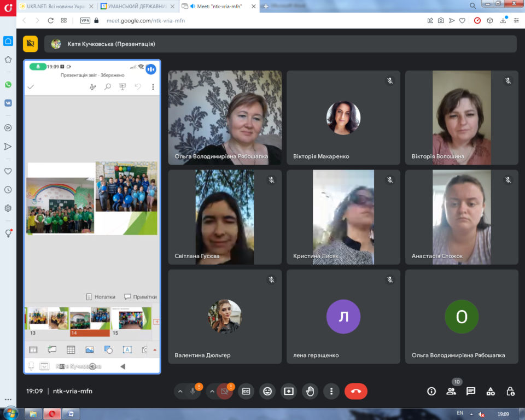This screenshot has width=525, height=420.
Task: Turn on closed captions
Action: [246, 391]
